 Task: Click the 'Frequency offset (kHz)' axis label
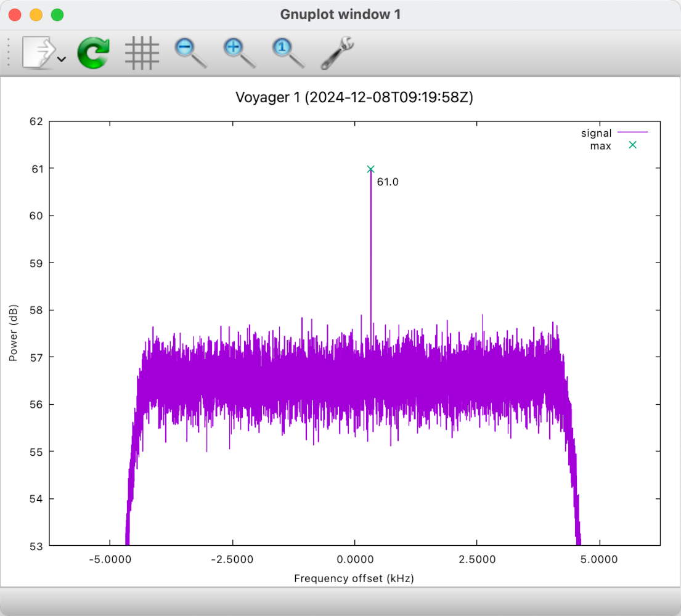pyautogui.click(x=353, y=578)
